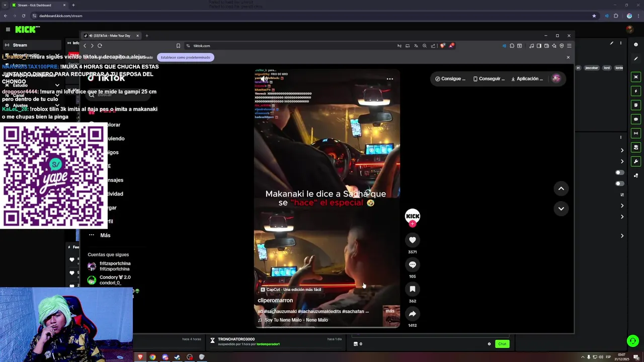Open chat settings gear icon
This screenshot has width=644, height=362.
489,344
